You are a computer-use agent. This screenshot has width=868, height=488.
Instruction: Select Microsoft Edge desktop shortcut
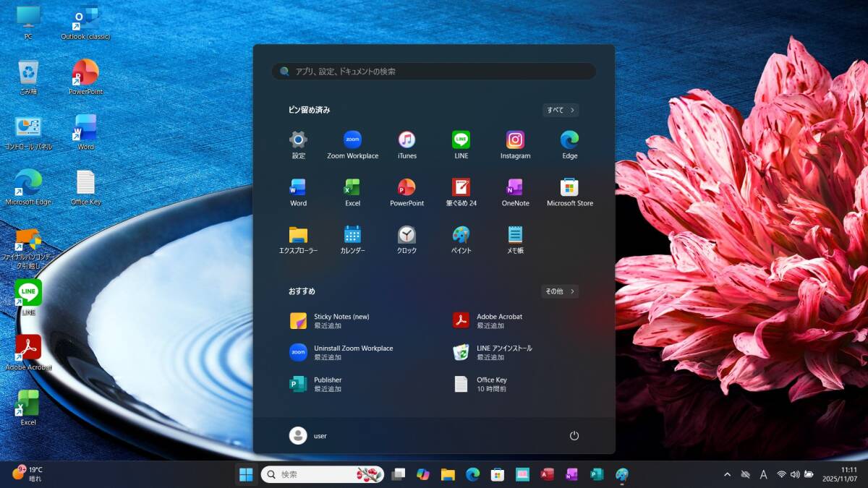[28, 188]
